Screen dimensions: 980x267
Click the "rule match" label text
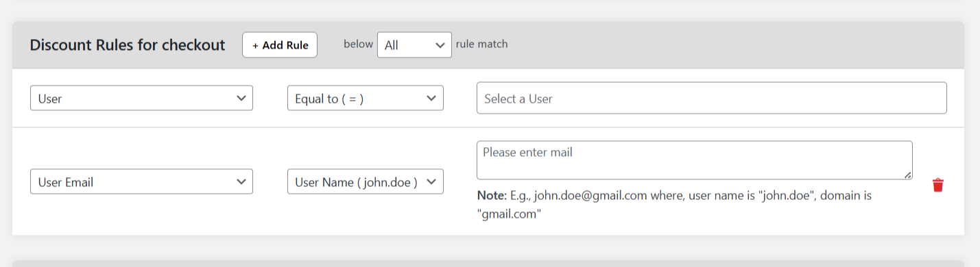pos(482,44)
